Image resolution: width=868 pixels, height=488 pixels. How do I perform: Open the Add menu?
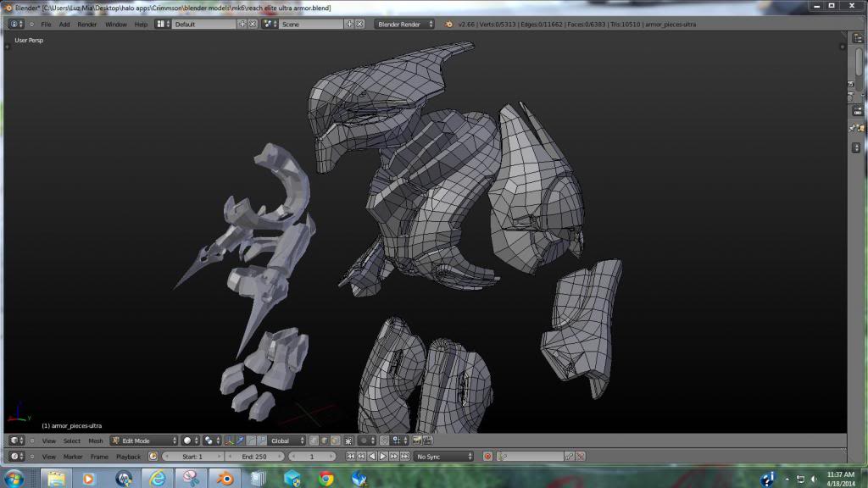pos(64,25)
